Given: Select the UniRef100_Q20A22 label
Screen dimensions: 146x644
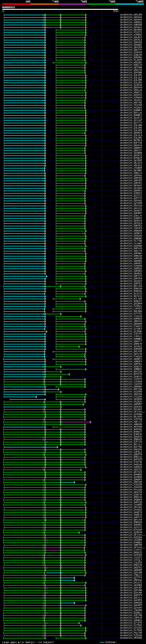Looking at the screenshot, I should (x=131, y=347).
